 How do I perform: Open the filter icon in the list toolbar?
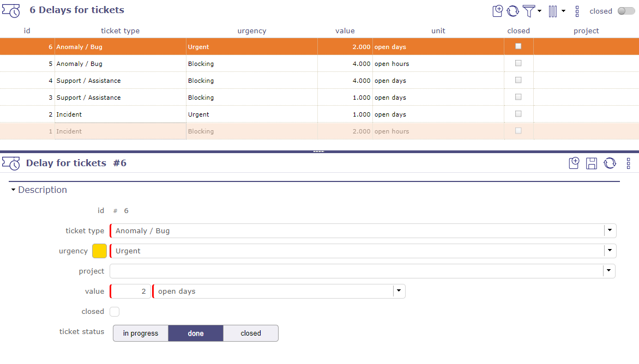[530, 11]
